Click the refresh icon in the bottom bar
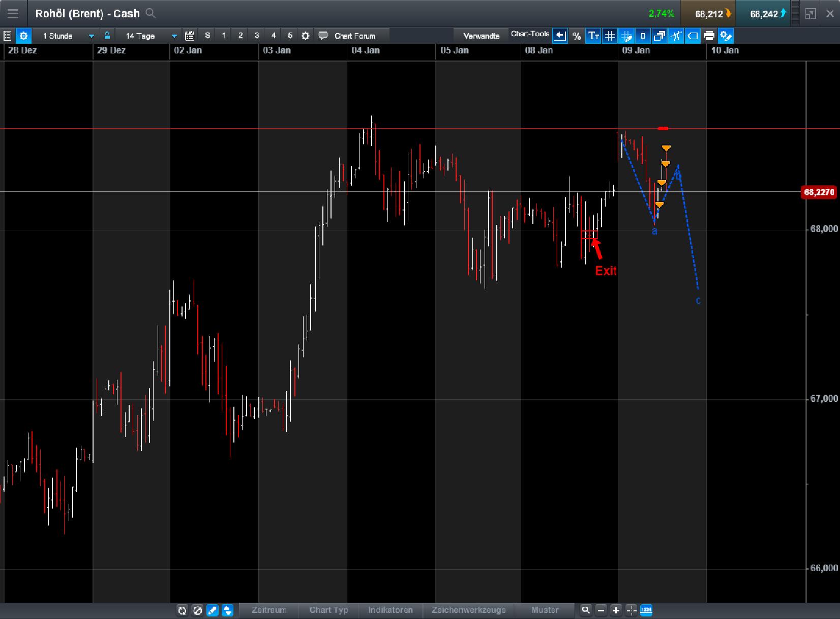Screen dimensions: 840x619 coord(182,610)
